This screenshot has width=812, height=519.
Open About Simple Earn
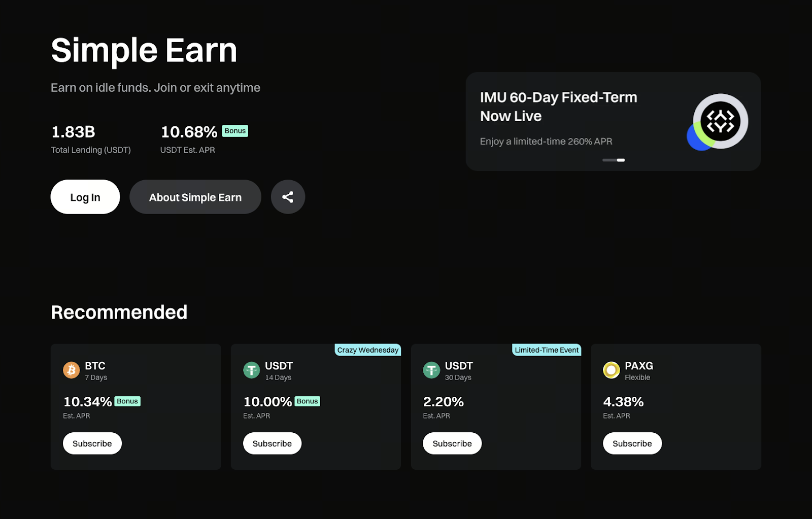click(x=195, y=197)
